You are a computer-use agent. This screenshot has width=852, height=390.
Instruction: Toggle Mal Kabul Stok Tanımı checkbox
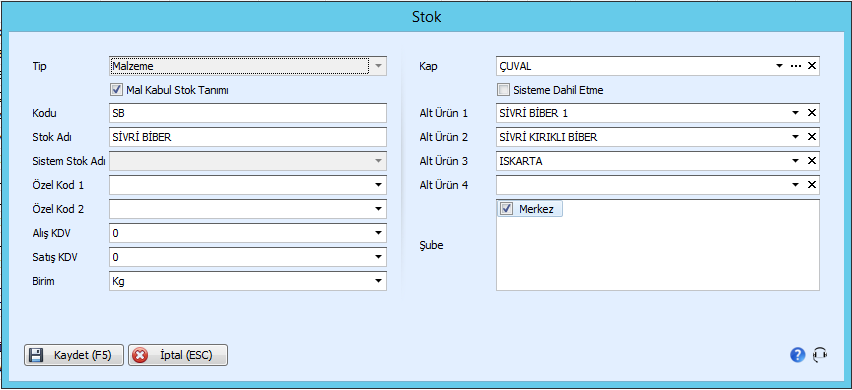(x=116, y=90)
